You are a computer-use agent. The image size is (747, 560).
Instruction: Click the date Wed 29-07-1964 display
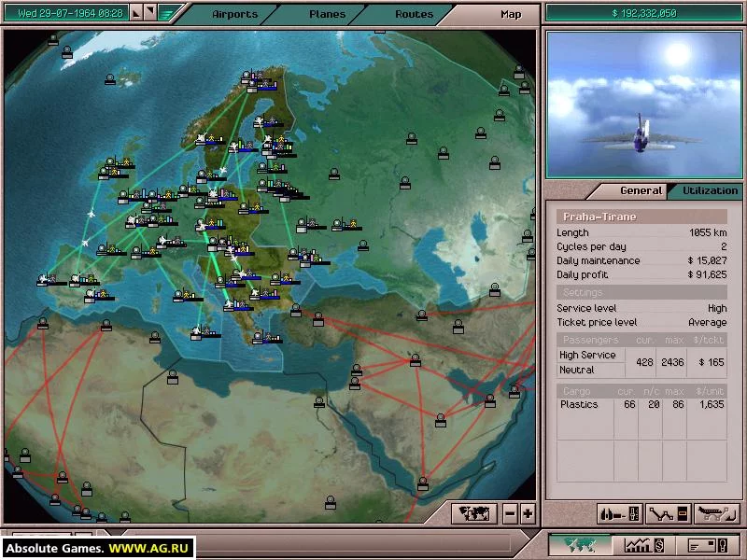pos(70,13)
